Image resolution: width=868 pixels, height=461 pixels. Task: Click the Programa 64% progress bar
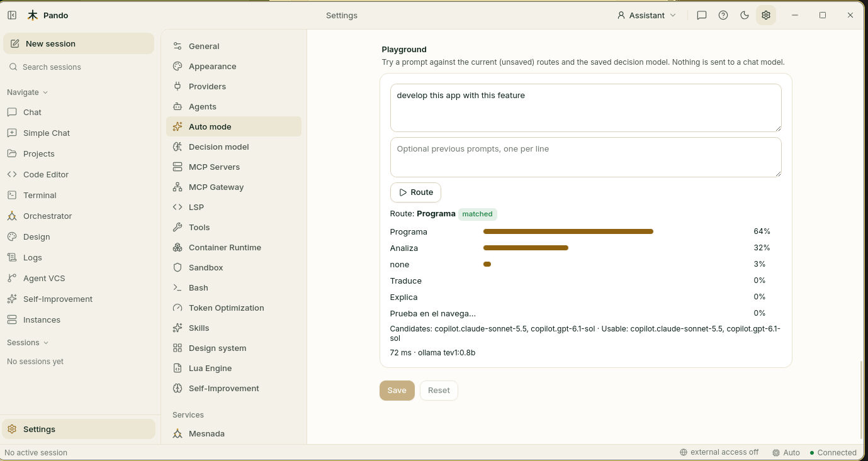tap(568, 231)
